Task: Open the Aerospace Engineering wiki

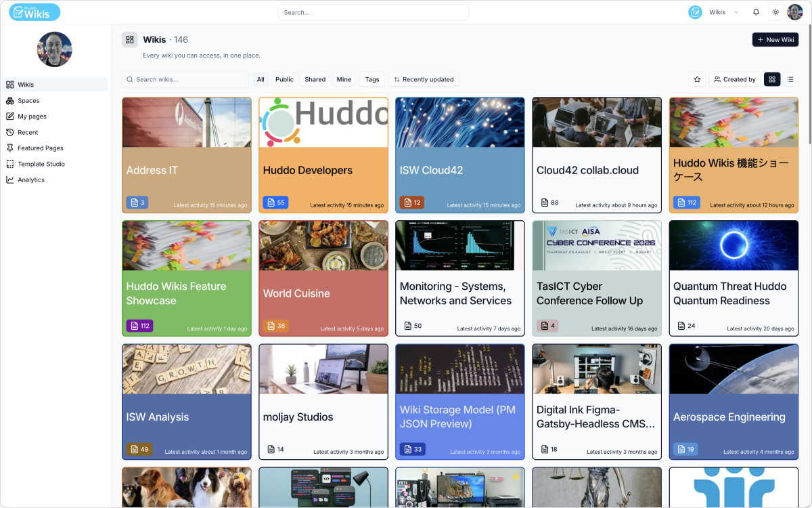Action: [734, 402]
